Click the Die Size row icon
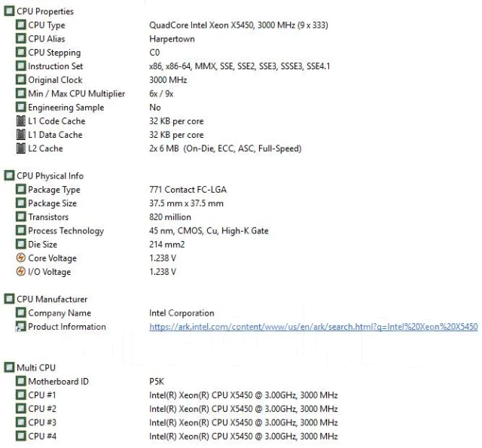The width and height of the screenshot is (482, 448). click(x=20, y=244)
